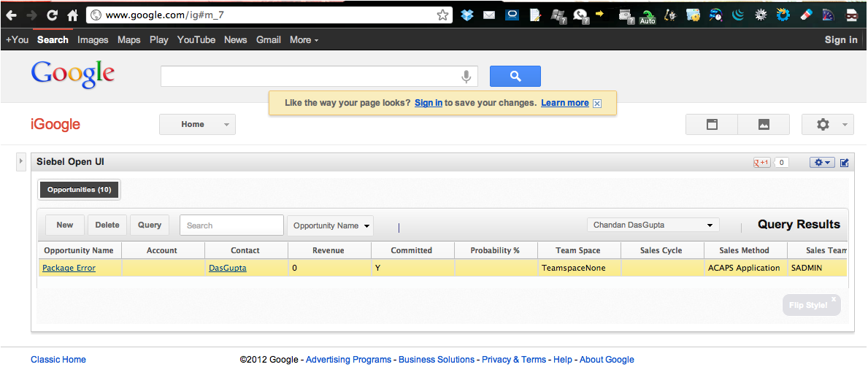Select Maps in the Google bar
This screenshot has height=367, width=868.
(129, 40)
